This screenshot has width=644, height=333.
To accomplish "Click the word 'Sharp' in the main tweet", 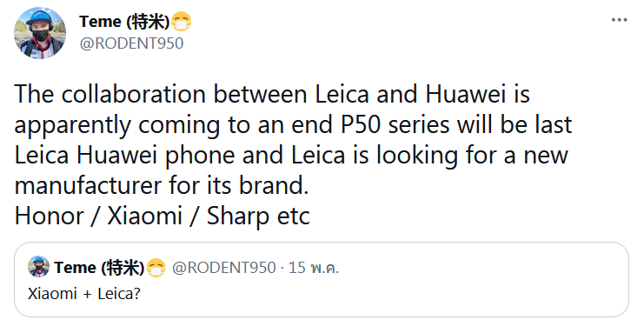I will (x=238, y=217).
